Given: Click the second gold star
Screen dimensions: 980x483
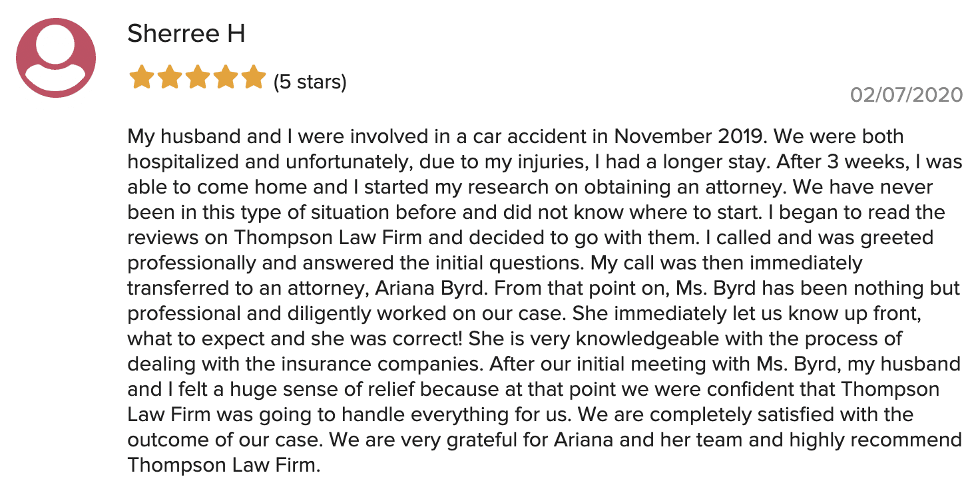Looking at the screenshot, I should [x=170, y=77].
